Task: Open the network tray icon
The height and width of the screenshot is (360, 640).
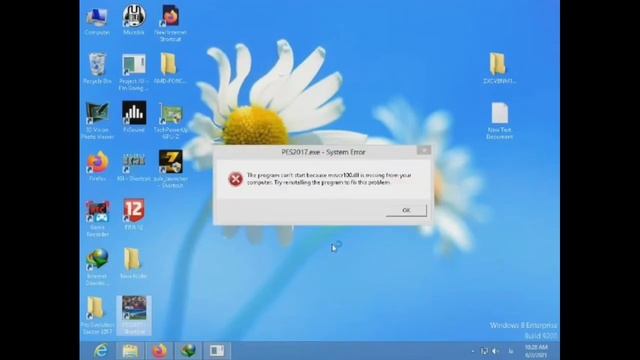Action: pos(484,351)
